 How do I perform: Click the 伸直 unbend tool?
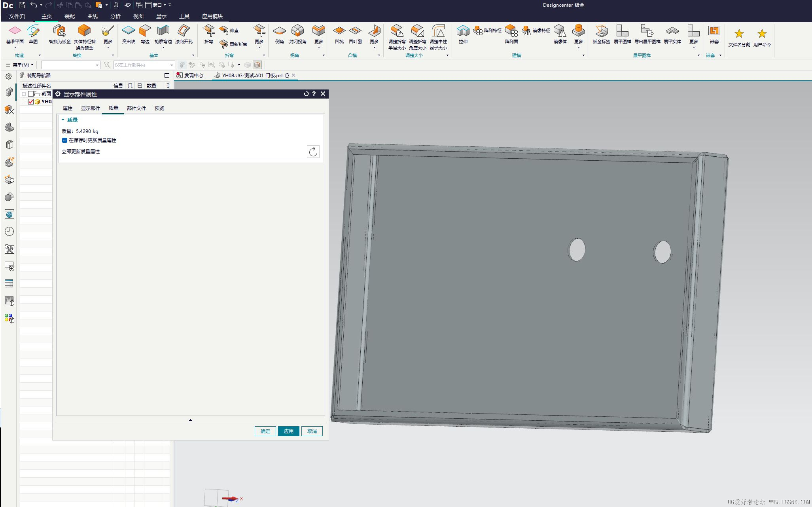(229, 30)
